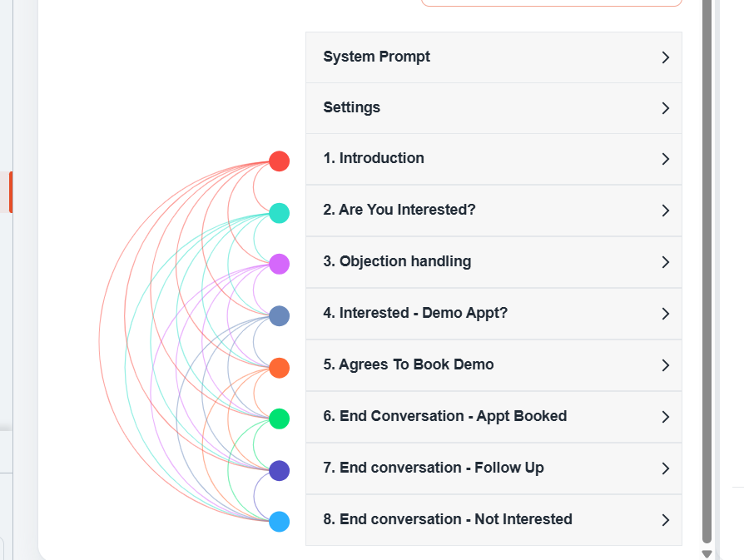The image size is (744, 560).
Task: Open the chevron beside End conversation - Not Interested
Action: tap(665, 520)
